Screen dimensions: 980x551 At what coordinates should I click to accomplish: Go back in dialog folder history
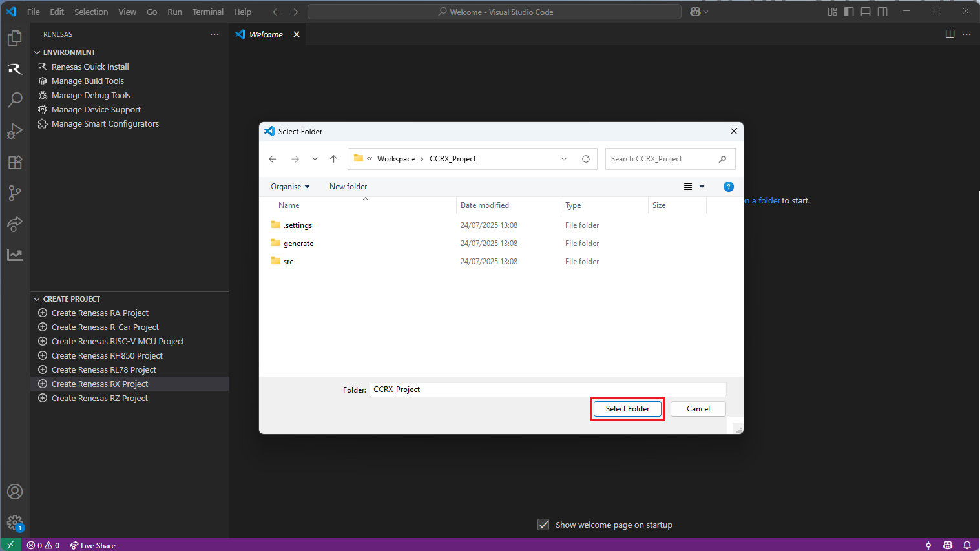point(273,159)
